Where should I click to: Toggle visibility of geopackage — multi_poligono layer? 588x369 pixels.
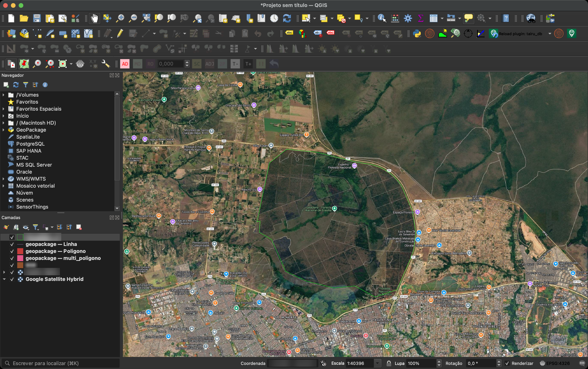12,258
